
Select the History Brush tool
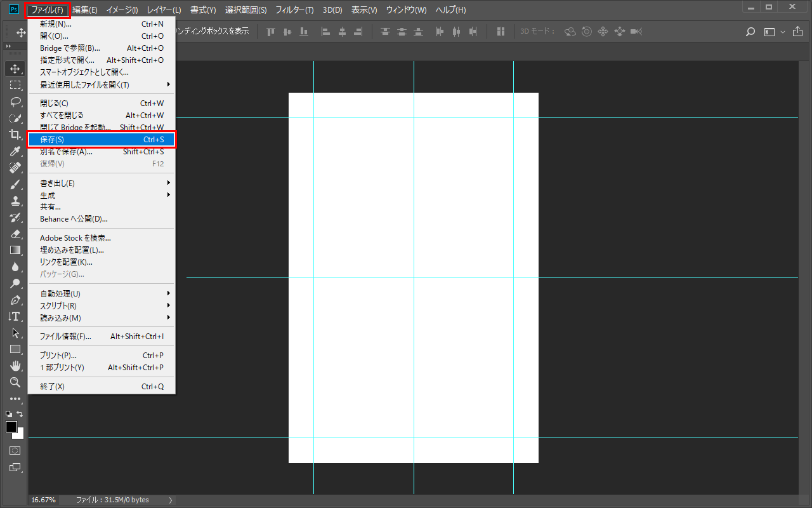(15, 217)
